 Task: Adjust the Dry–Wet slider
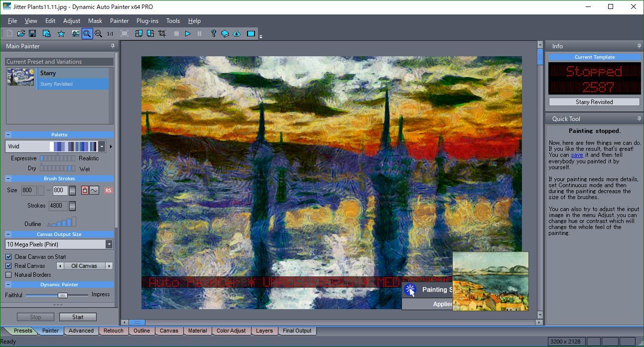(x=58, y=168)
